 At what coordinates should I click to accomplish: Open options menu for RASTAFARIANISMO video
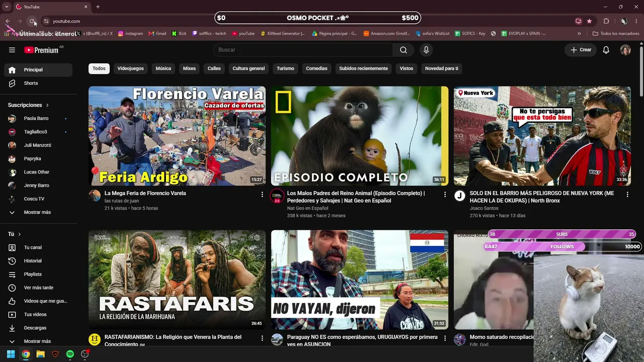[262, 338]
